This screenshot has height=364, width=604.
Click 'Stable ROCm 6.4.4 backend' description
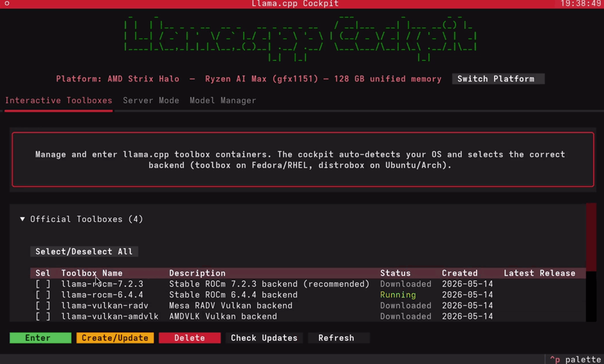tap(233, 295)
